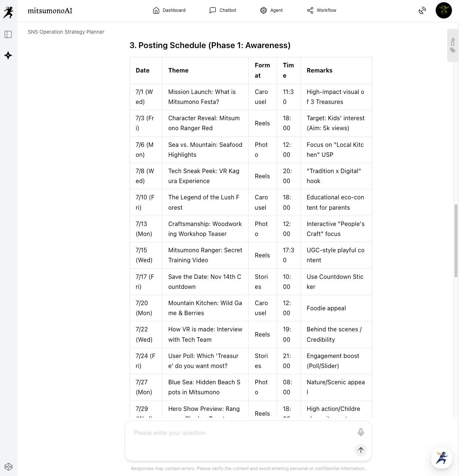This screenshot has width=459, height=476.
Task: Click the mitsumonoAI ninja logo icon
Action: tap(8, 12)
